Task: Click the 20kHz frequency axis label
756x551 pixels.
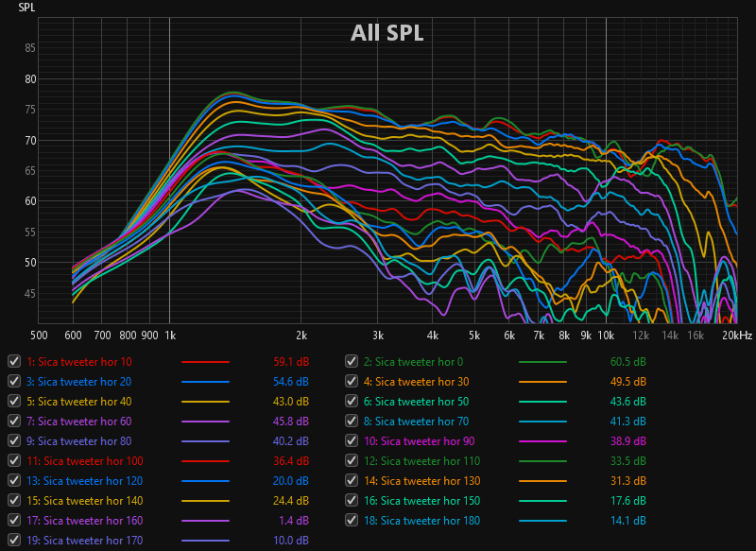Action: pyautogui.click(x=737, y=335)
